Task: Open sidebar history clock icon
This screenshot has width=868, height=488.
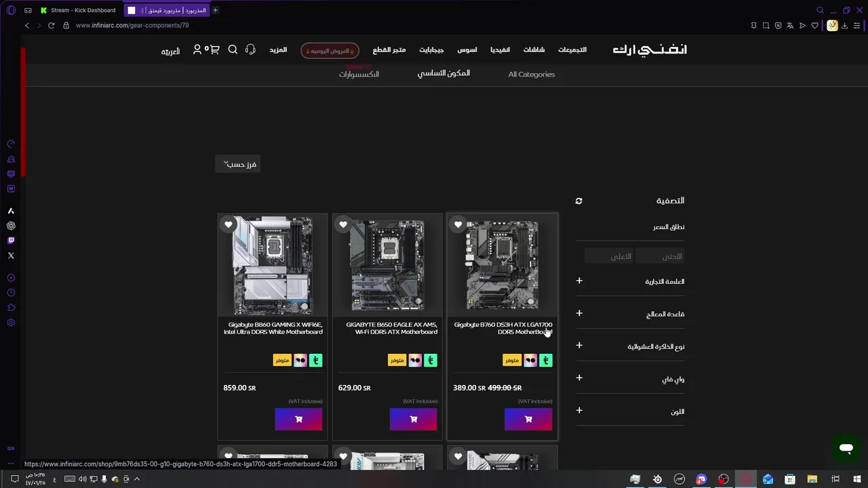Action: [x=11, y=293]
